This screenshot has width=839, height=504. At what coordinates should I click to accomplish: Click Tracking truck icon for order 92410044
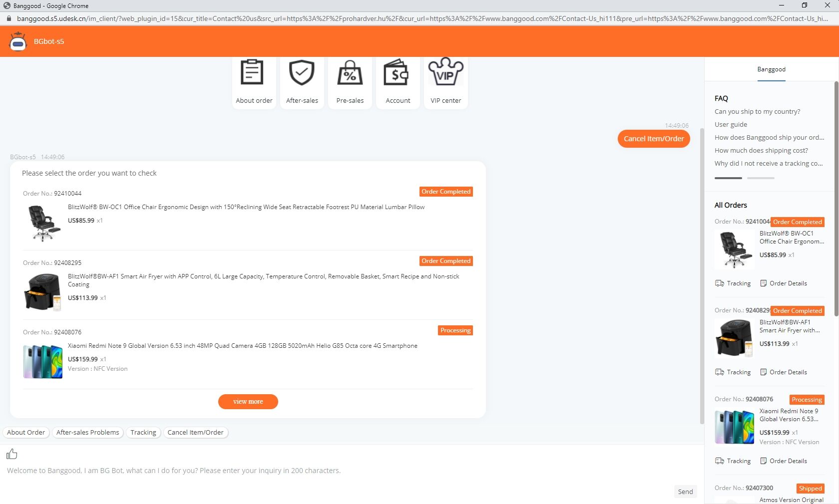click(720, 283)
